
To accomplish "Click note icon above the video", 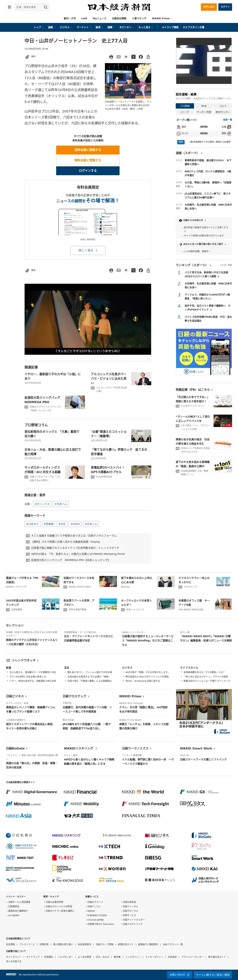I will tap(126, 270).
